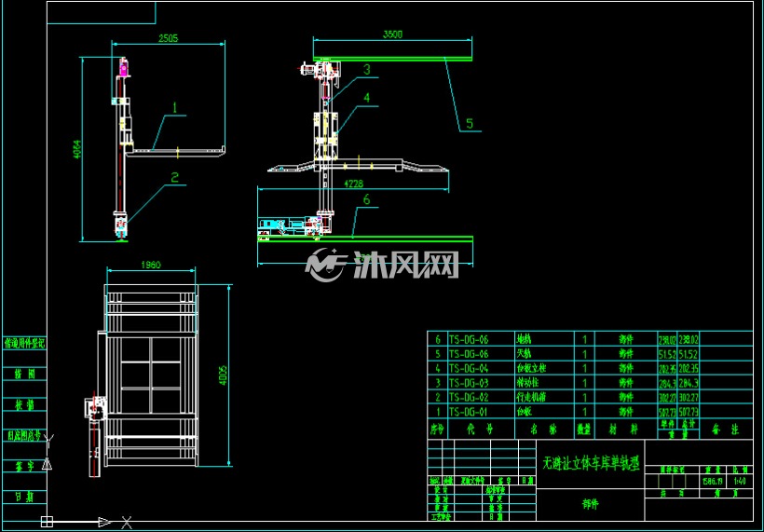Select part name 地轨 in the table
This screenshot has width=764, height=532.
click(x=524, y=339)
